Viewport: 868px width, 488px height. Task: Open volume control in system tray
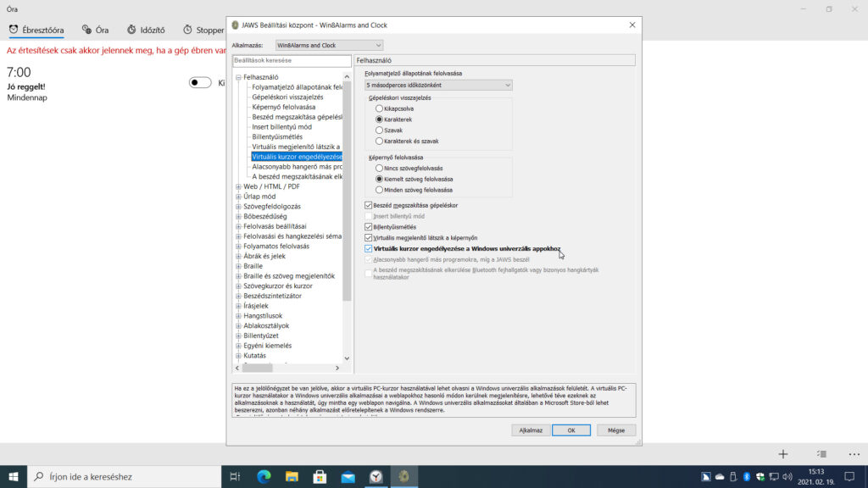coord(787,476)
